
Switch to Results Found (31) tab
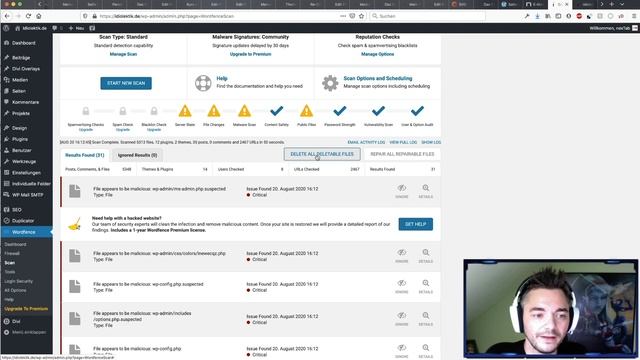pyautogui.click(x=84, y=155)
